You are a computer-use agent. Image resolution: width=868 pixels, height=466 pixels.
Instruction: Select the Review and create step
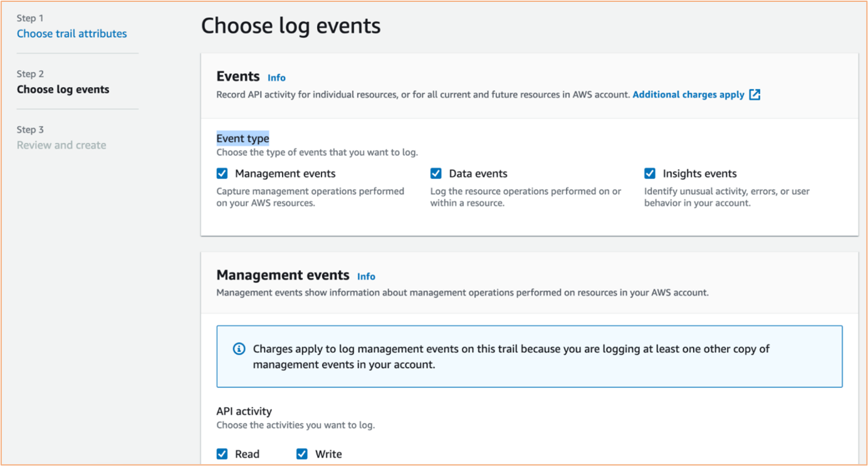61,145
